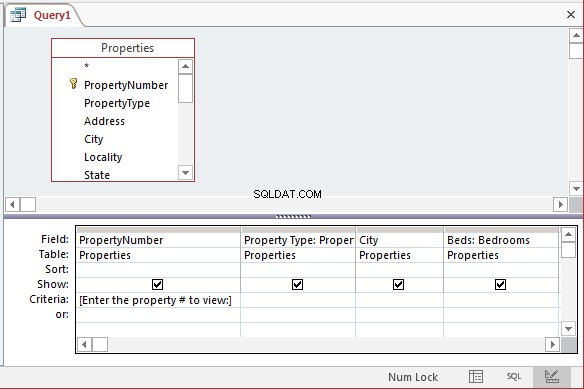Viewport: 584px width, 389px height.
Task: Click the pane splitter handle between panes
Action: click(293, 216)
